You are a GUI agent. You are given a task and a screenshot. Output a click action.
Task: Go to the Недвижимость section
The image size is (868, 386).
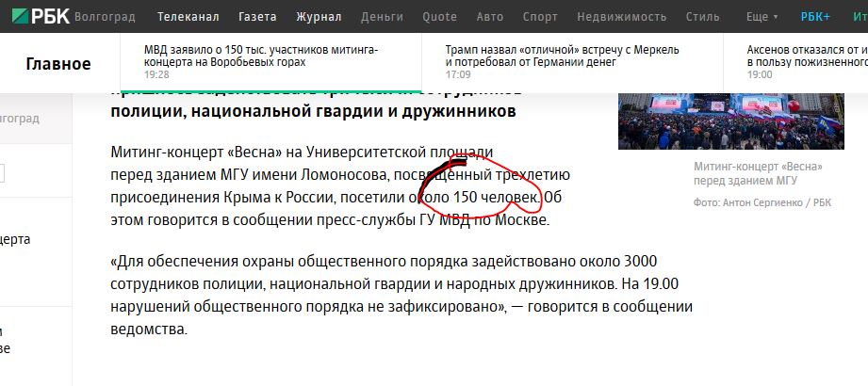622,17
